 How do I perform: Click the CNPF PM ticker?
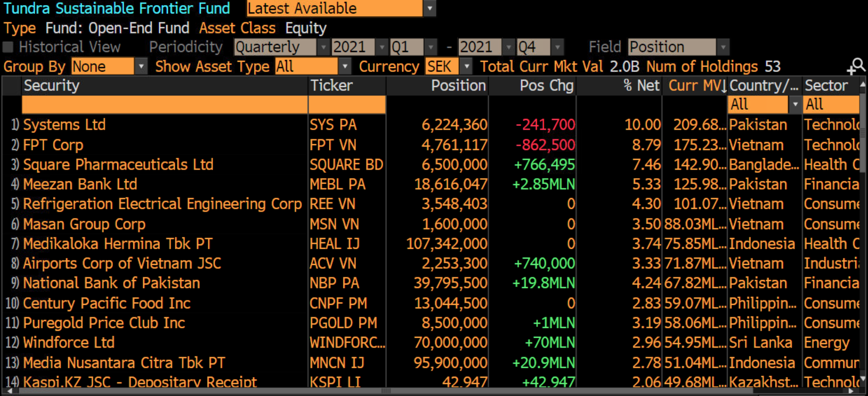[x=339, y=303]
